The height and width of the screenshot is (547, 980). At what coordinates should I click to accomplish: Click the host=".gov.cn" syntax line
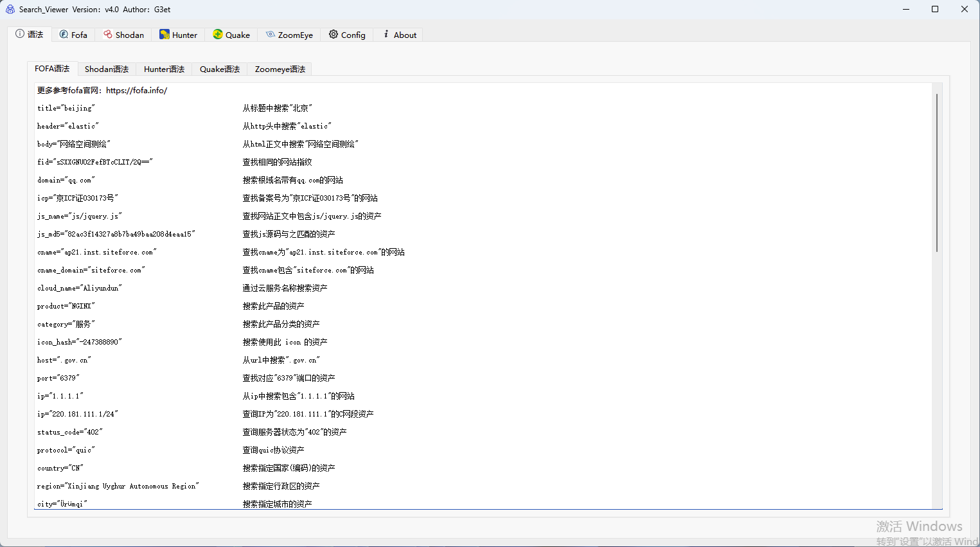64,361
